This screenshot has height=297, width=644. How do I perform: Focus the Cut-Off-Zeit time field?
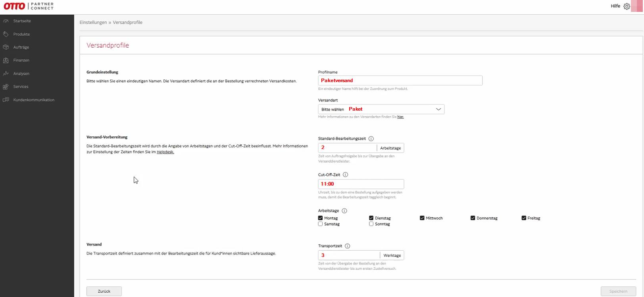coord(361,184)
